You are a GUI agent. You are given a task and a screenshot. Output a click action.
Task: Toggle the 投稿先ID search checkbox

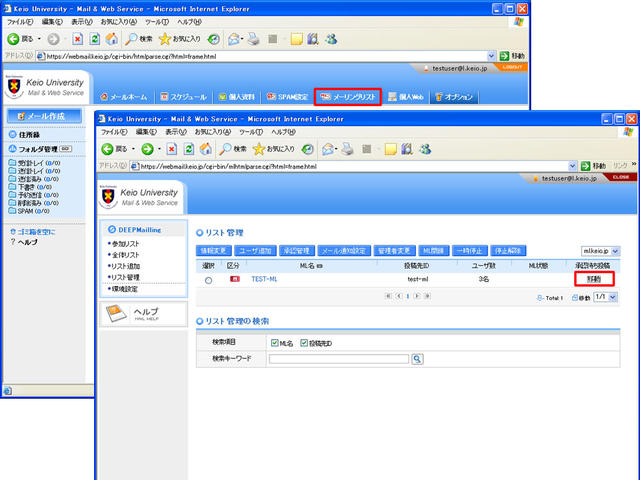(x=303, y=343)
